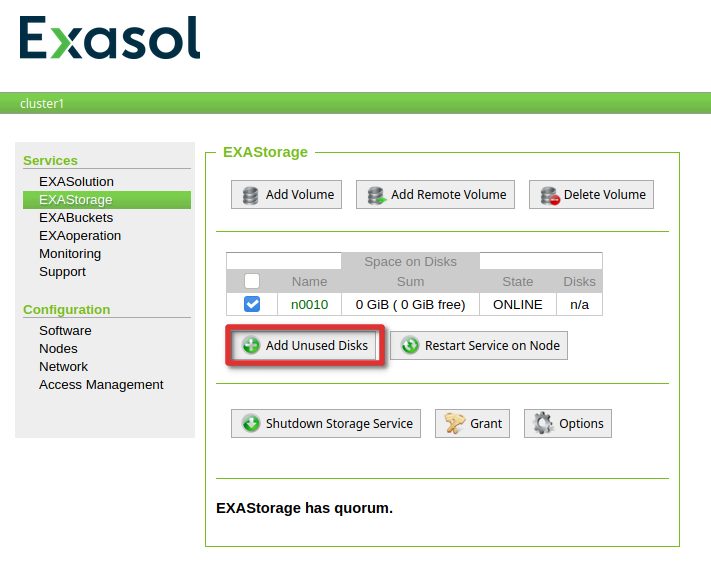Toggle the select-all checkbox in table header
This screenshot has width=711, height=582.
click(x=252, y=281)
